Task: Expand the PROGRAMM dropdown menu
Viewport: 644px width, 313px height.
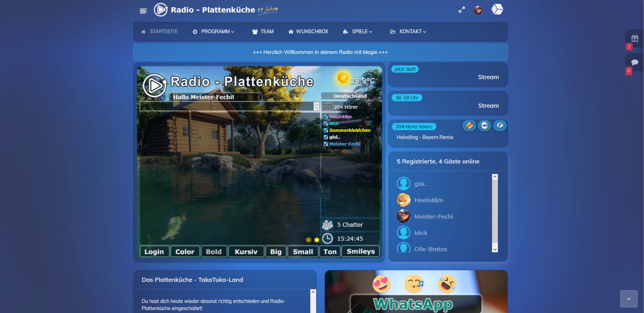Action: 214,32
